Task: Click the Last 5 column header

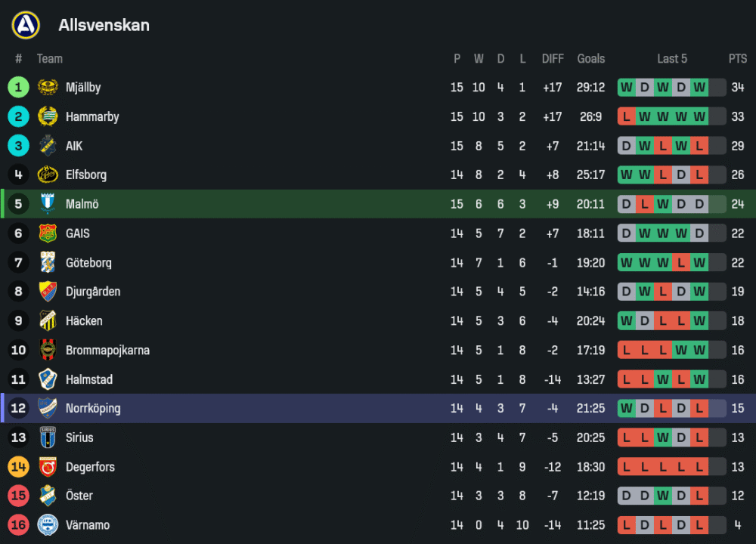Action: (672, 59)
